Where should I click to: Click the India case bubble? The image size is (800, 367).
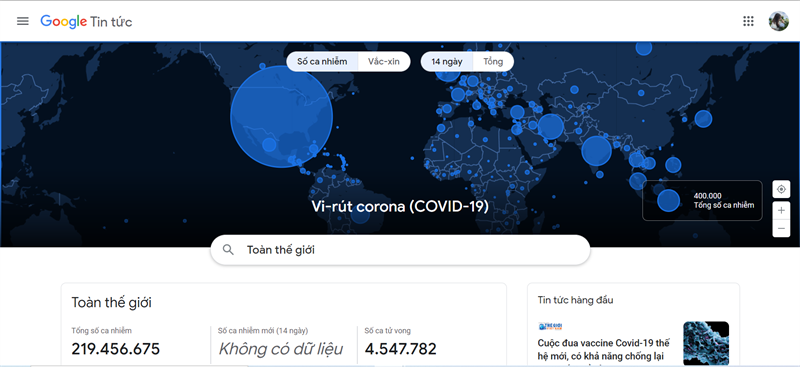coord(596,151)
